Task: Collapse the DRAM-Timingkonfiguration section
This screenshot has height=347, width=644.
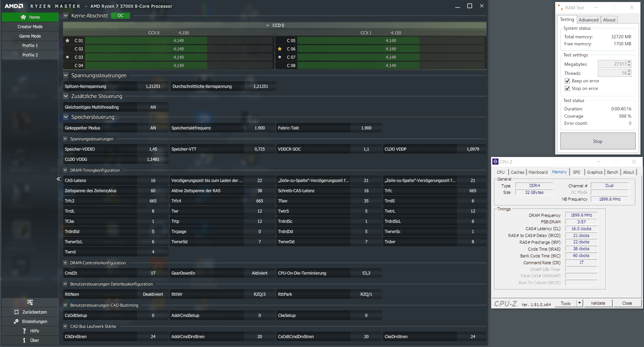Action: (x=65, y=170)
